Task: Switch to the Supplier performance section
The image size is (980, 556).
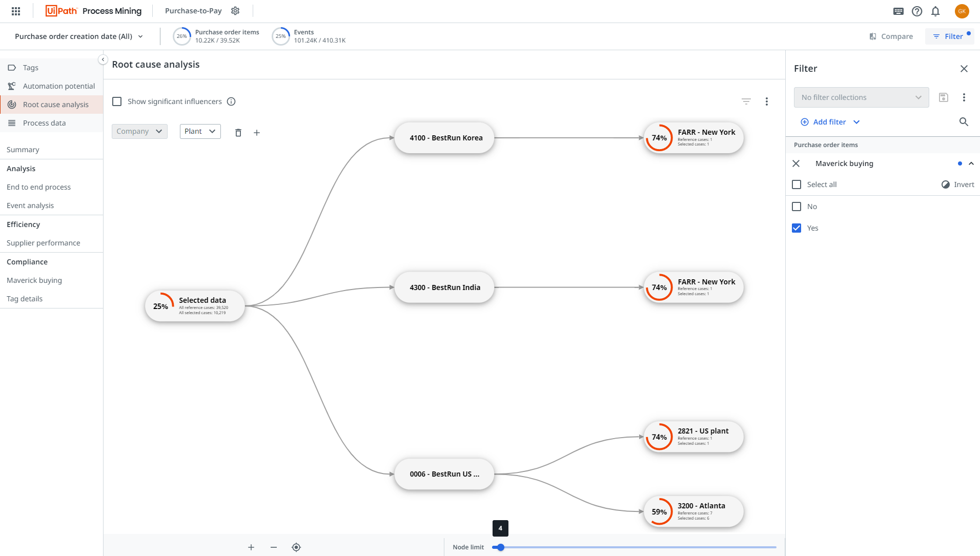Action: point(44,242)
